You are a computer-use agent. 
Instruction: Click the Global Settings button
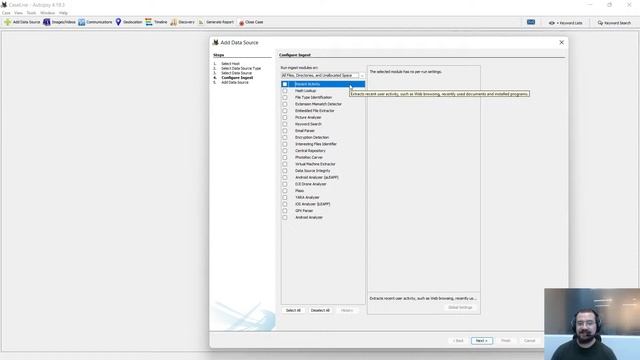460,307
